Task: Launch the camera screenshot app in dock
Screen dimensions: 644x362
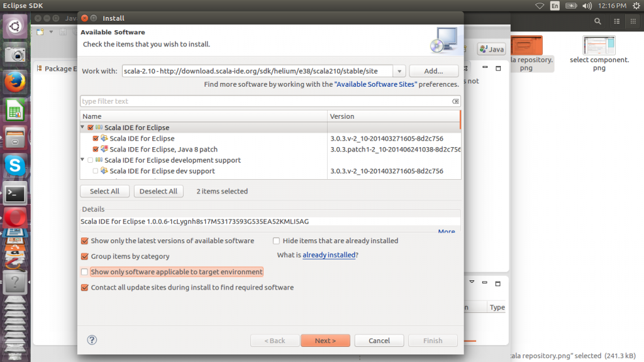Action: click(x=15, y=54)
